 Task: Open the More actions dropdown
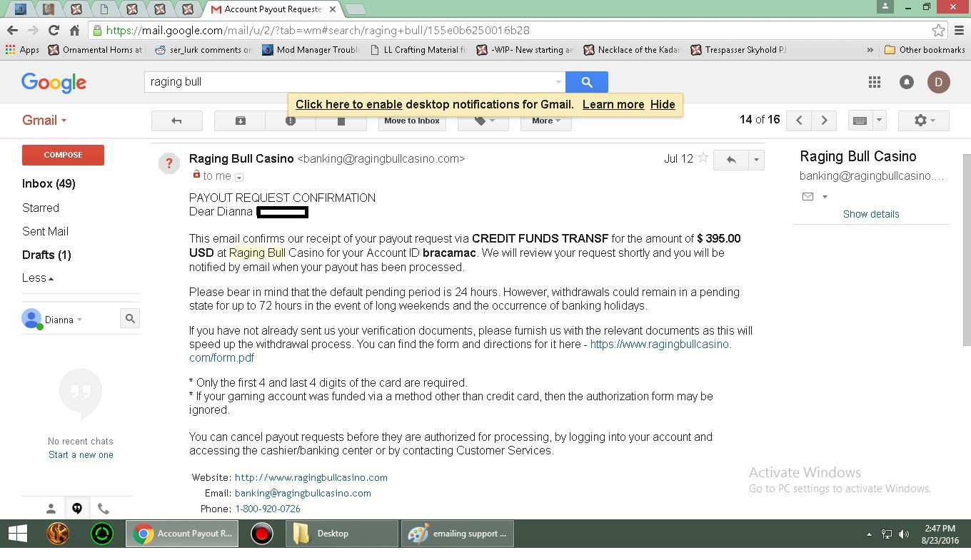tap(545, 121)
